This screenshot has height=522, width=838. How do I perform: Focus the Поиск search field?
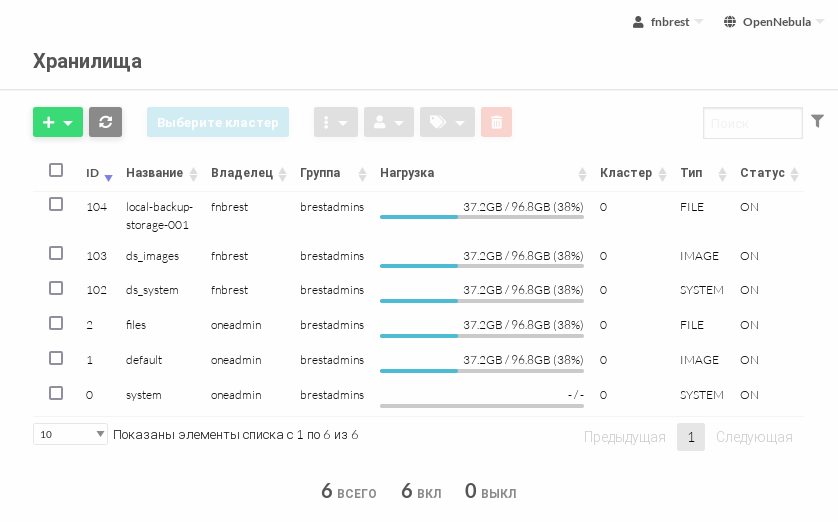(x=752, y=123)
